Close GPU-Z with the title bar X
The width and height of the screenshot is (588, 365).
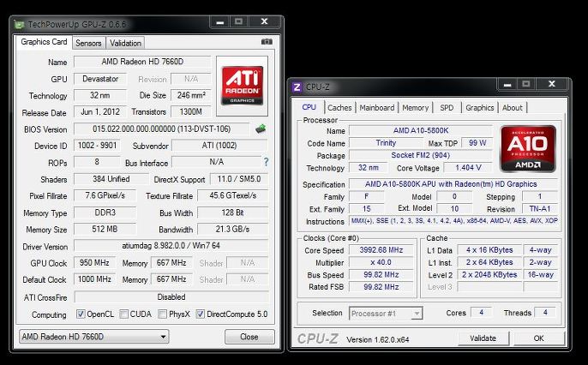point(264,21)
